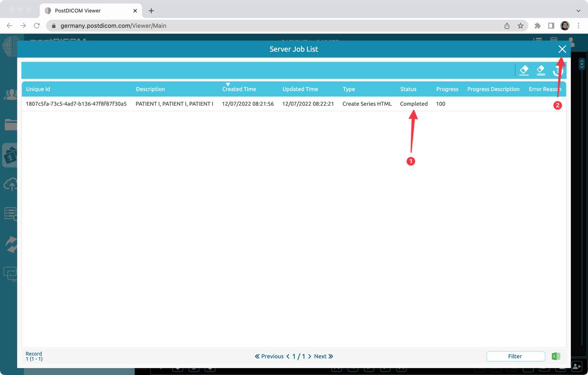Image resolution: width=588 pixels, height=375 pixels.
Task: Select the highlighted viewer icon in sidebar
Action: click(9, 155)
